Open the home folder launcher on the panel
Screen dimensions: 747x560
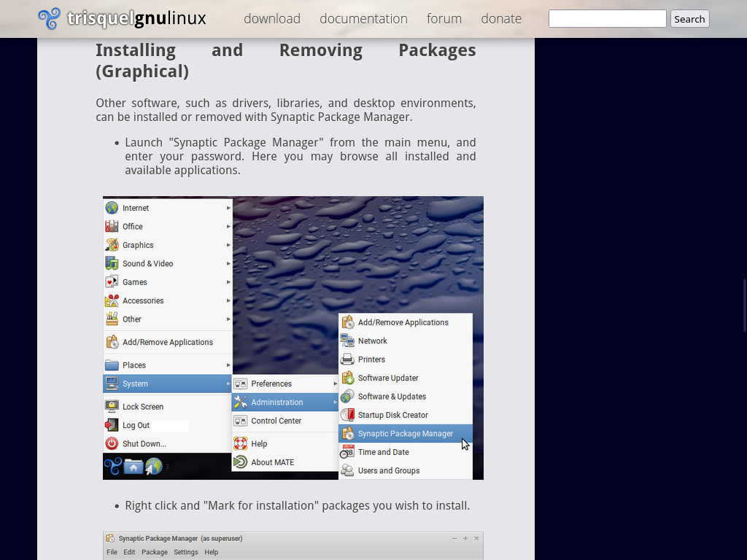coord(133,467)
